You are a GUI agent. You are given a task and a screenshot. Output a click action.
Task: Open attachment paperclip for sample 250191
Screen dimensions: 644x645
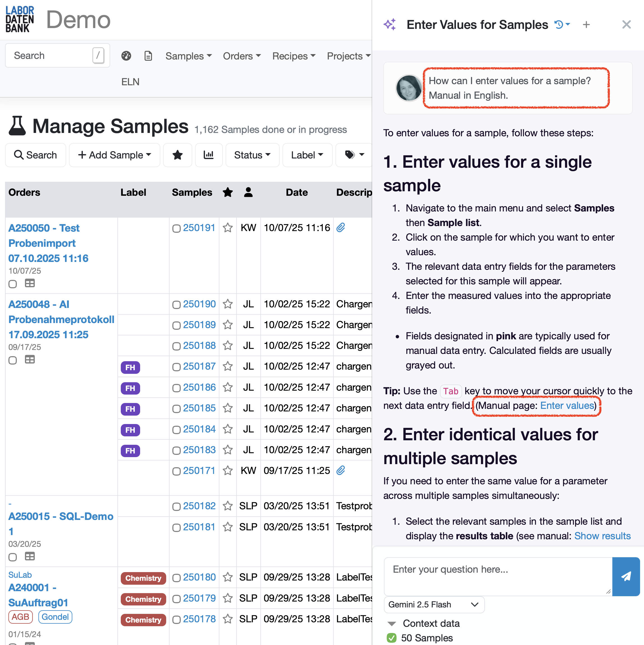pos(340,228)
